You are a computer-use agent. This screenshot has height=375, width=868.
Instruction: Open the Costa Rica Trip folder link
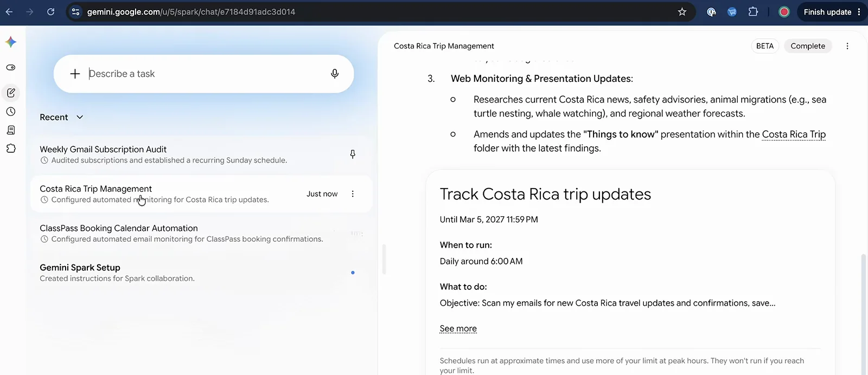tap(794, 134)
